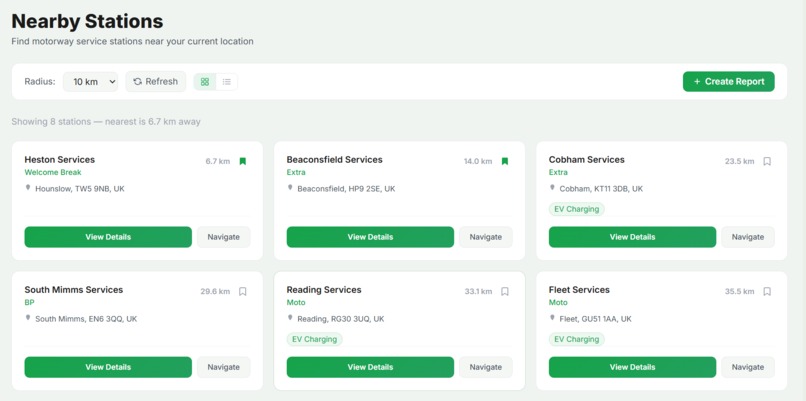Open the Radius 10 km dropdown
Viewport: 806px width, 401px height.
(x=90, y=82)
